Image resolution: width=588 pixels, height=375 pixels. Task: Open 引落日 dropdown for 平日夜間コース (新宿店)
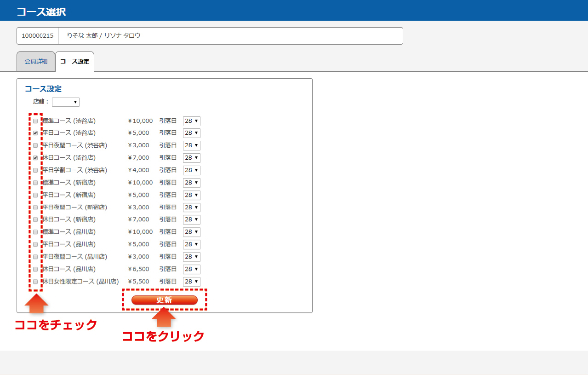(192, 208)
